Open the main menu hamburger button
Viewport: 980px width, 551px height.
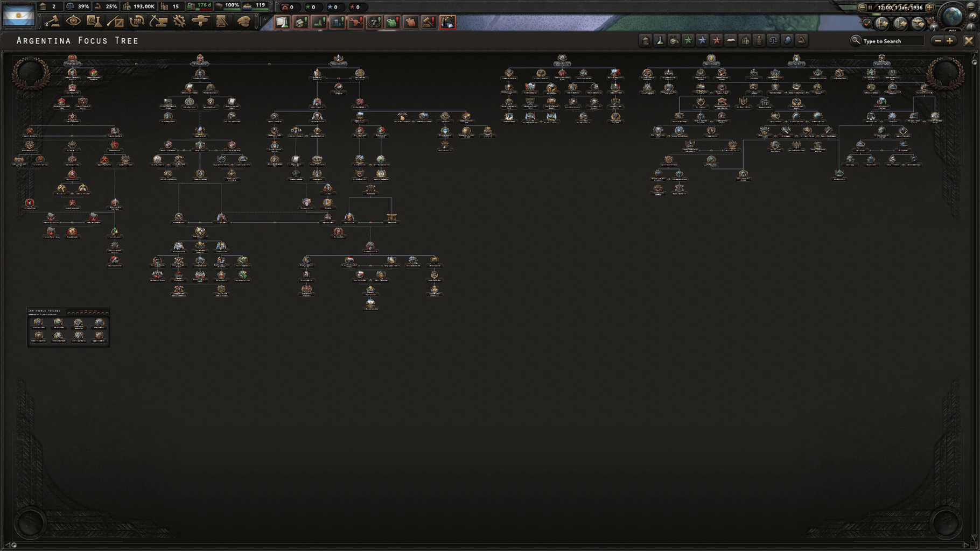pyautogui.click(x=971, y=6)
